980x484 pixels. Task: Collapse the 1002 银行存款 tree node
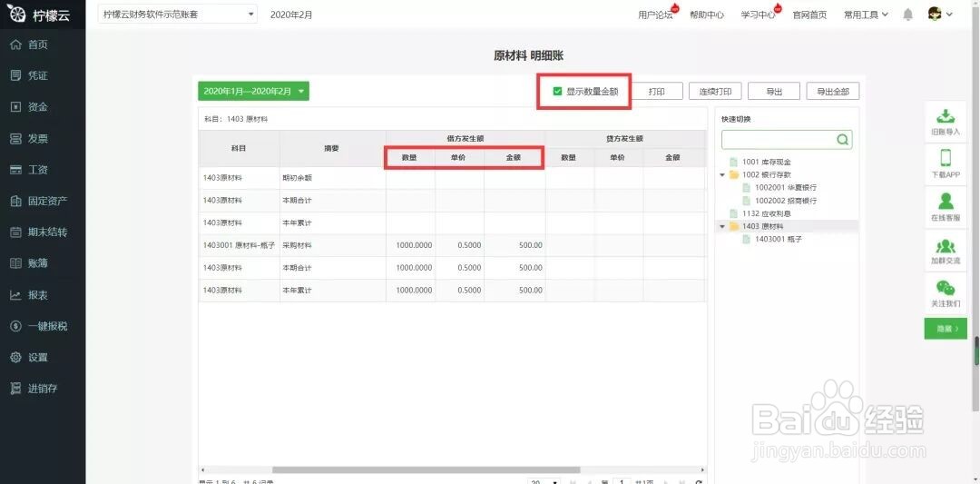(x=722, y=175)
